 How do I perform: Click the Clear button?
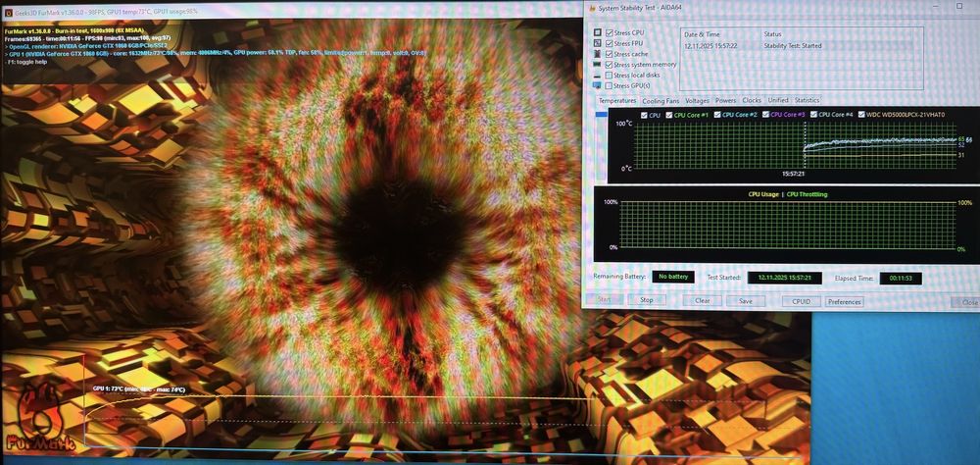pyautogui.click(x=703, y=301)
